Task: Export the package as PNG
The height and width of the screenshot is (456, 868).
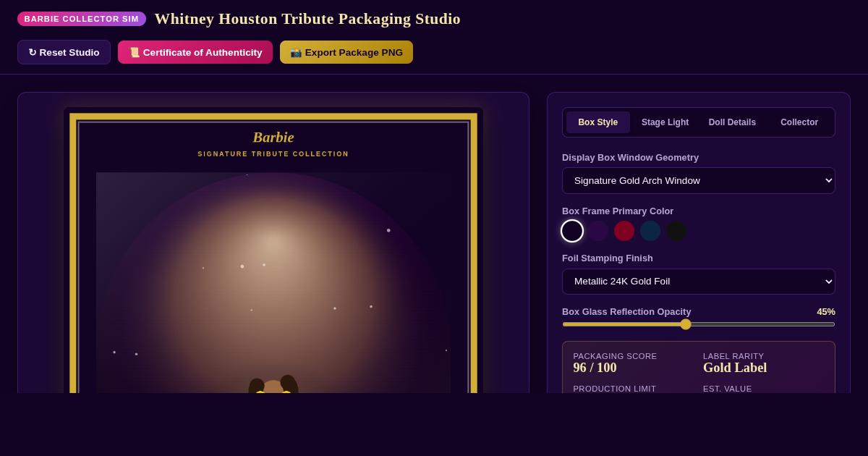Action: click(x=346, y=52)
